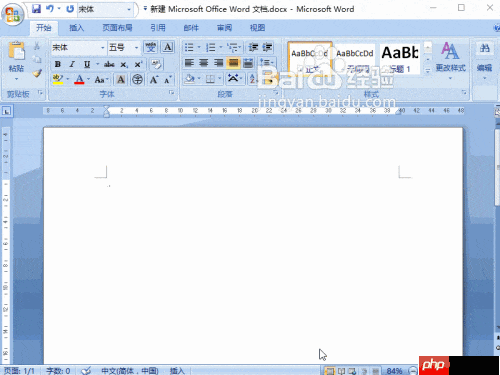Open Borders dropdown arrow
Viewport: 500px width, 375px height.
(220, 79)
